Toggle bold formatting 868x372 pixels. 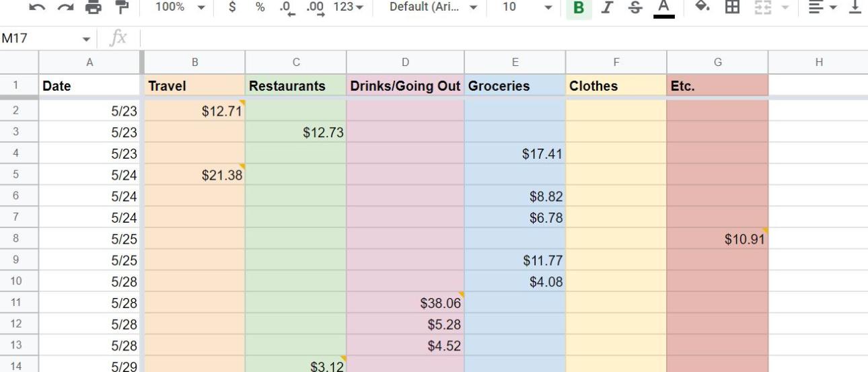click(x=578, y=7)
